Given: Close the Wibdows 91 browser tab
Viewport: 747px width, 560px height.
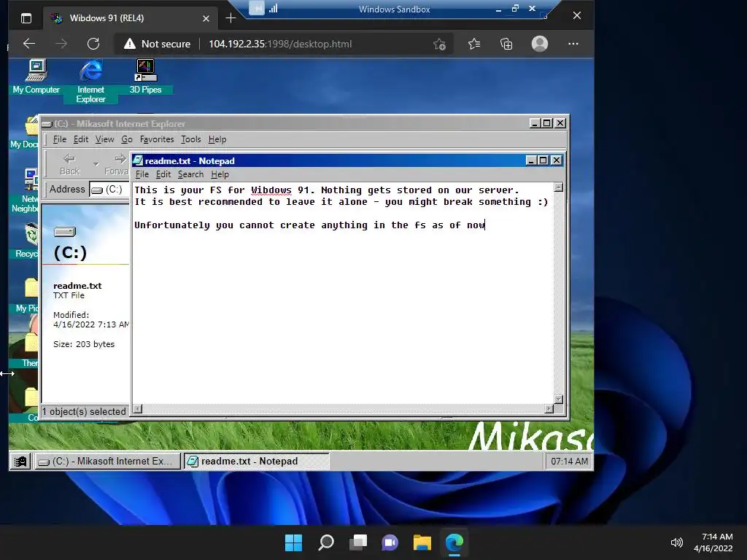Looking at the screenshot, I should click(x=206, y=18).
